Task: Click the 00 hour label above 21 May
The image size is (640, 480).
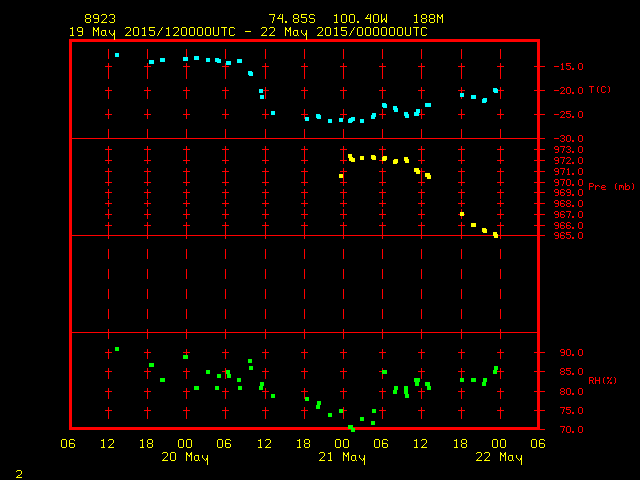Action: coord(342,444)
